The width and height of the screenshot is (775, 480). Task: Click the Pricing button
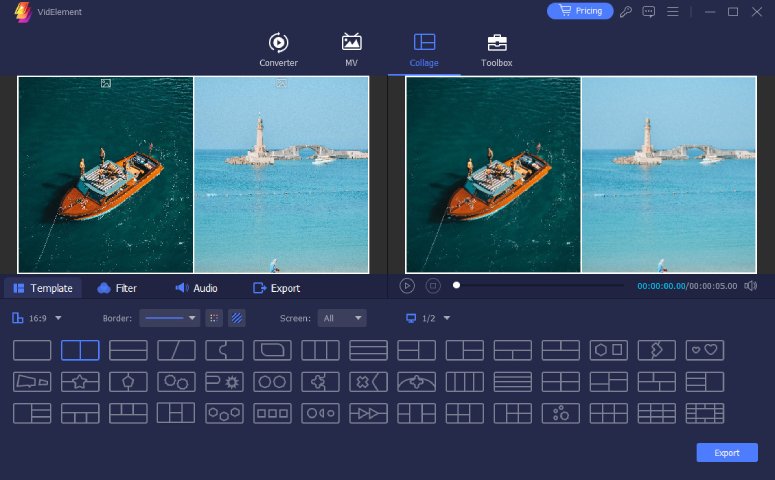580,11
